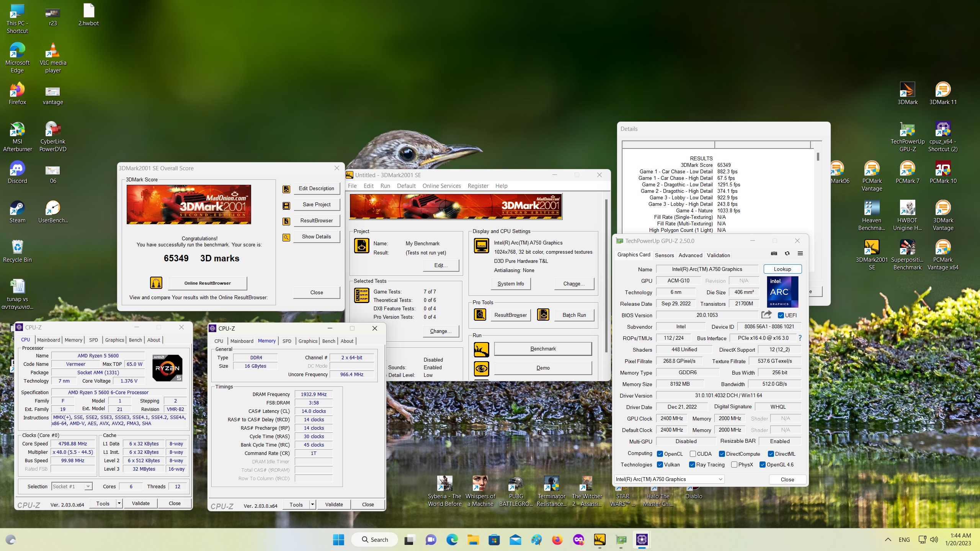
Task: Open the 3DMark 11 desktop shortcut
Action: pos(943,94)
